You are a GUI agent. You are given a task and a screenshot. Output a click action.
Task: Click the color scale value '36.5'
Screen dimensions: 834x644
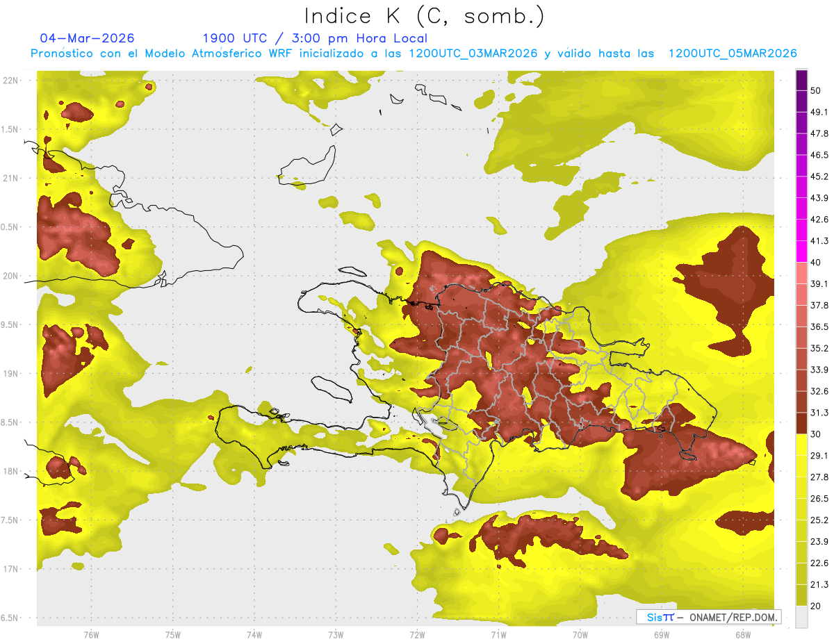(819, 327)
